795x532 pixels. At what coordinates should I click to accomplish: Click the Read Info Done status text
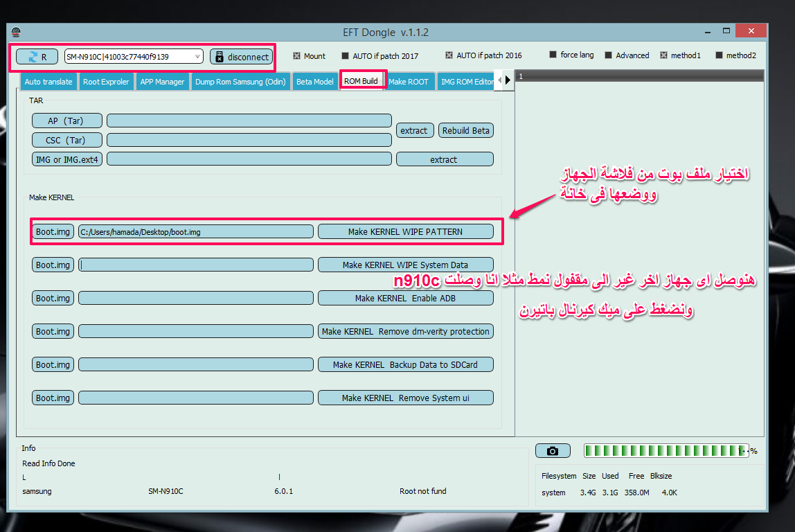click(x=48, y=463)
